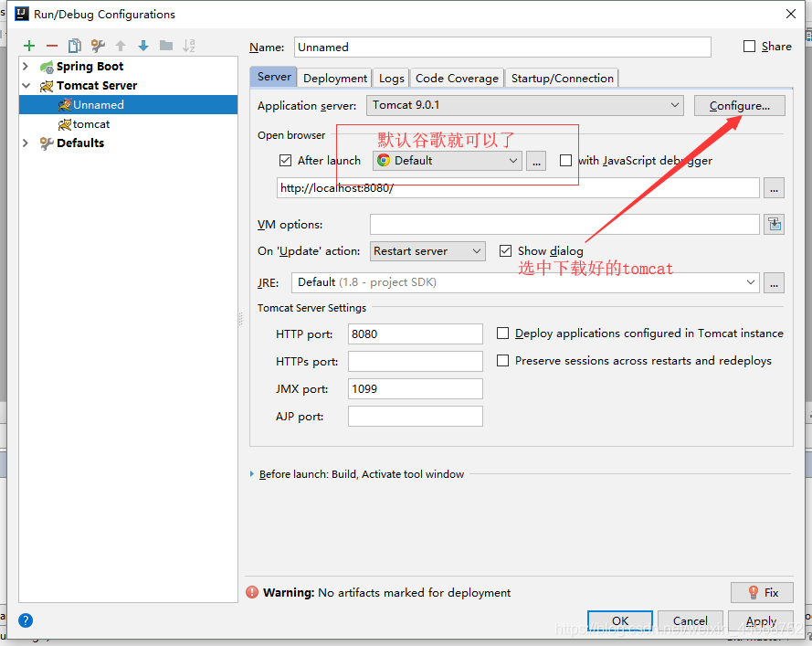Move configuration up arrow icon
The image size is (812, 646).
121,46
